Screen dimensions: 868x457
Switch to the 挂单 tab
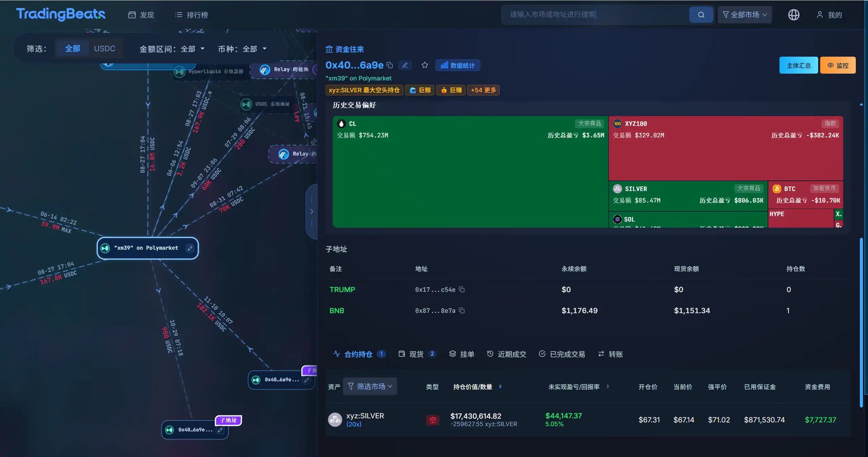(462, 354)
